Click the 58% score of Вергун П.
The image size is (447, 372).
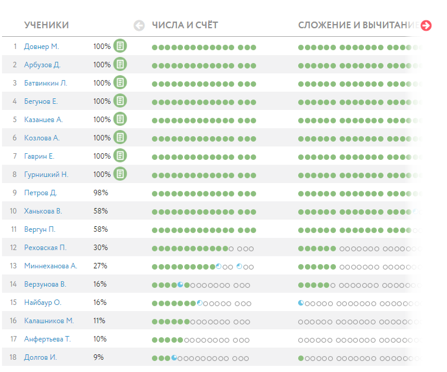(101, 229)
